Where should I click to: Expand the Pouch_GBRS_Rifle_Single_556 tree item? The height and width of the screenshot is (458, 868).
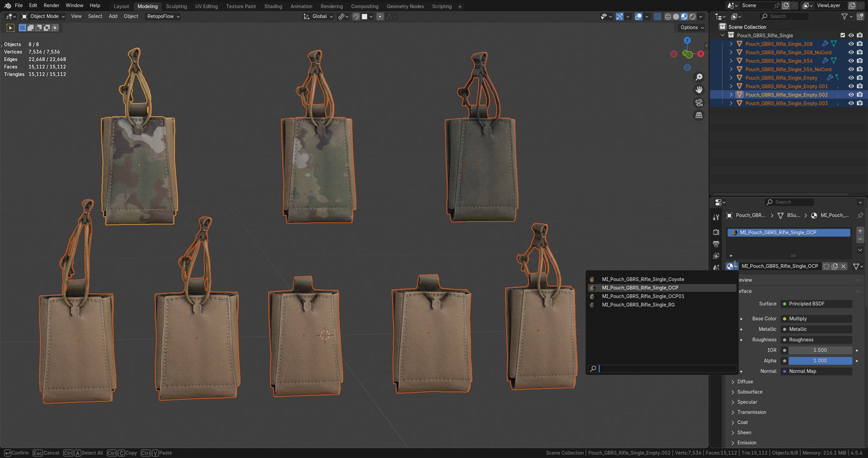coord(731,61)
